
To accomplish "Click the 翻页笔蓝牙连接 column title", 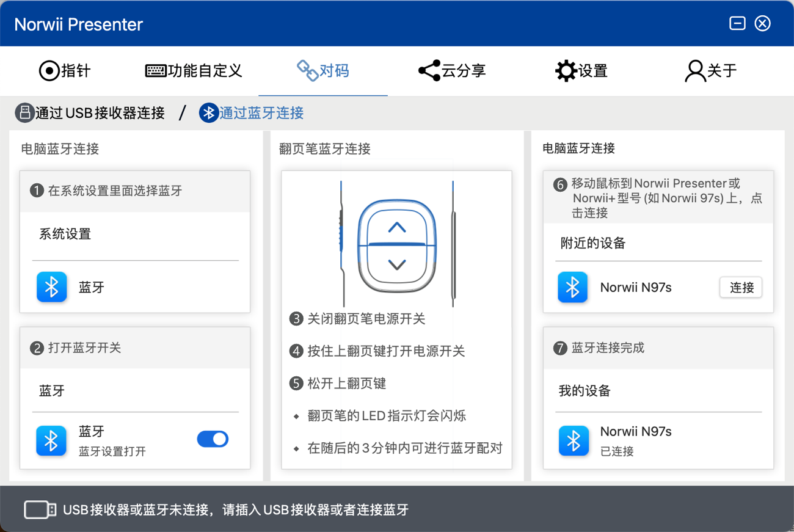I will click(325, 149).
